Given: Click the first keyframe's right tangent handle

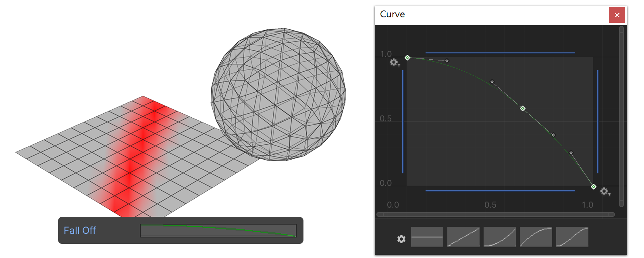Looking at the screenshot, I should click(x=447, y=61).
